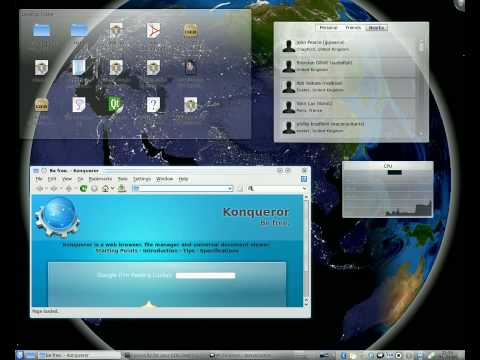Click the Konqueror page vertical scrollbar

pyautogui.click(x=306, y=250)
